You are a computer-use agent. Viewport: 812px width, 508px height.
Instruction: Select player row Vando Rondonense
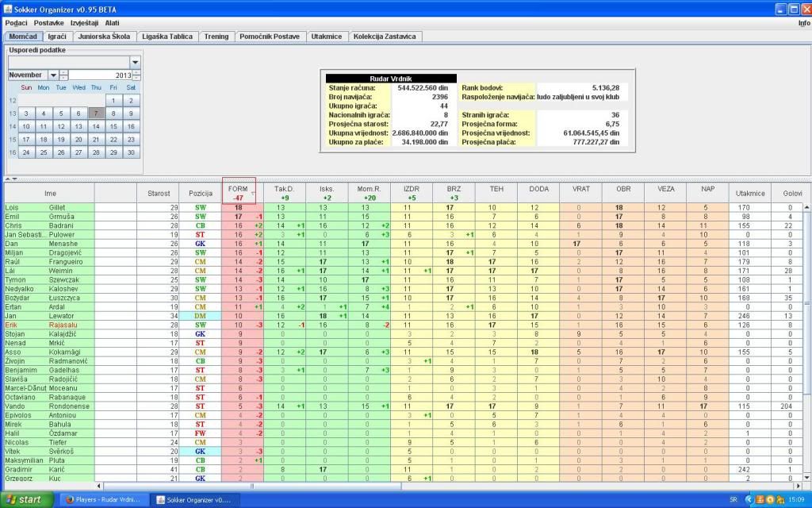pos(404,406)
